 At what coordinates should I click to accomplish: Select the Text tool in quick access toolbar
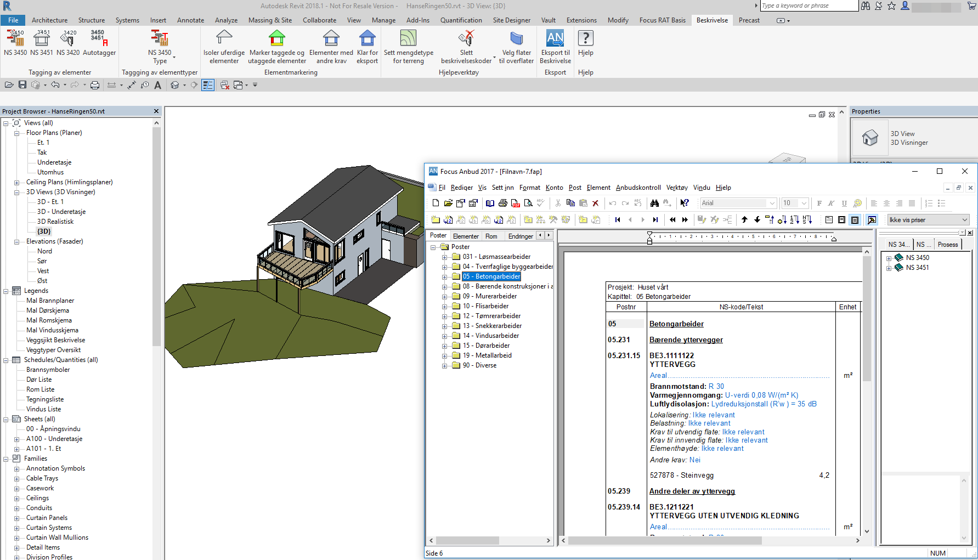tap(158, 85)
